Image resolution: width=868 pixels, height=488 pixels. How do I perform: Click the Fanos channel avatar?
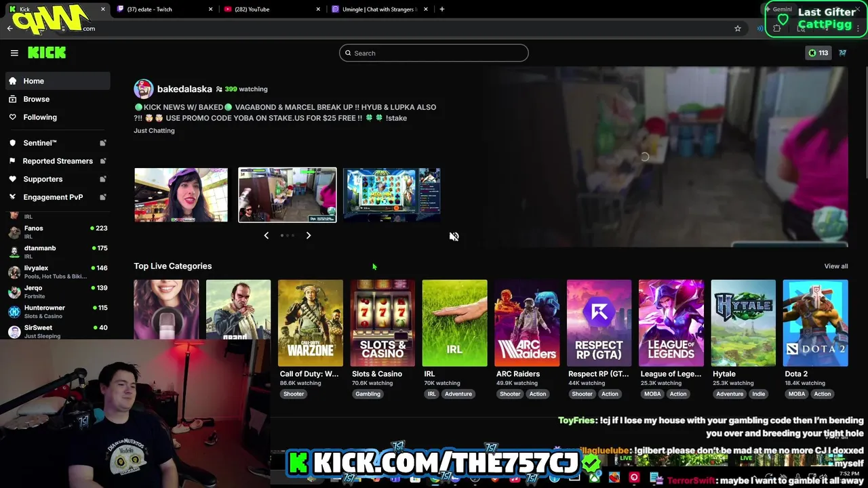click(x=14, y=232)
